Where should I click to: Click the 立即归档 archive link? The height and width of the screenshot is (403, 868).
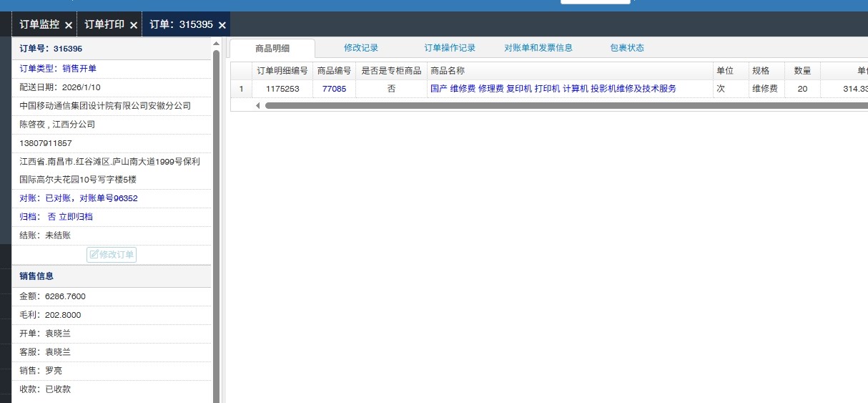(75, 216)
